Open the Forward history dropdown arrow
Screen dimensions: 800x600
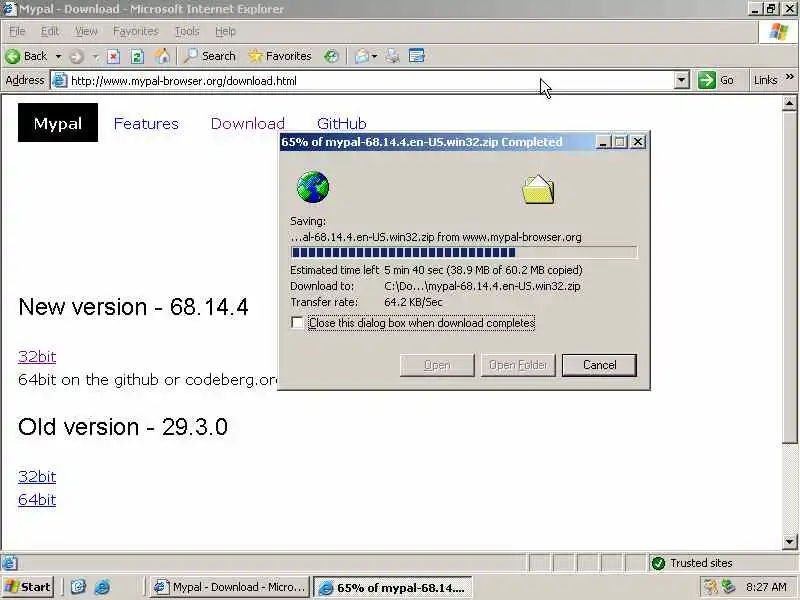95,56
